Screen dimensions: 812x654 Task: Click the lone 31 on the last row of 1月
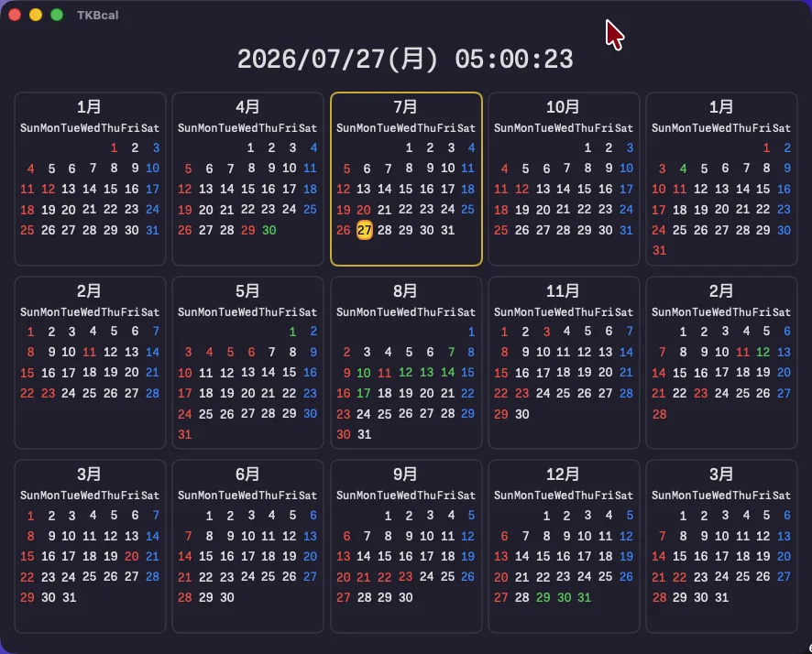[x=659, y=250]
